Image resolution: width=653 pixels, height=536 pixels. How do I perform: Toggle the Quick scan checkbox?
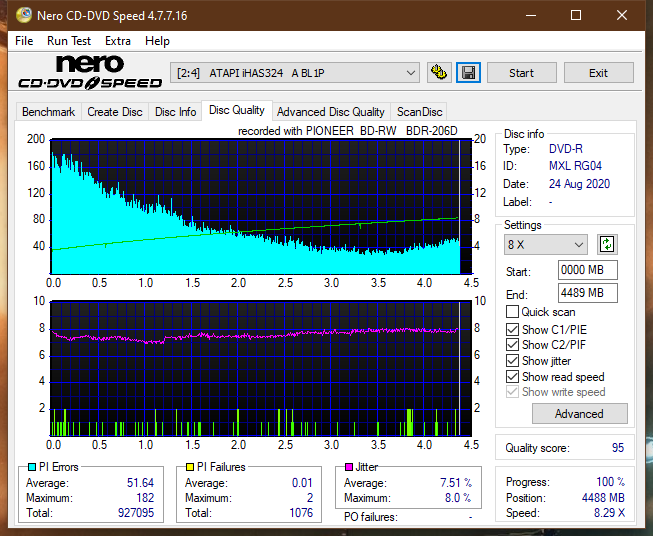pyautogui.click(x=512, y=312)
